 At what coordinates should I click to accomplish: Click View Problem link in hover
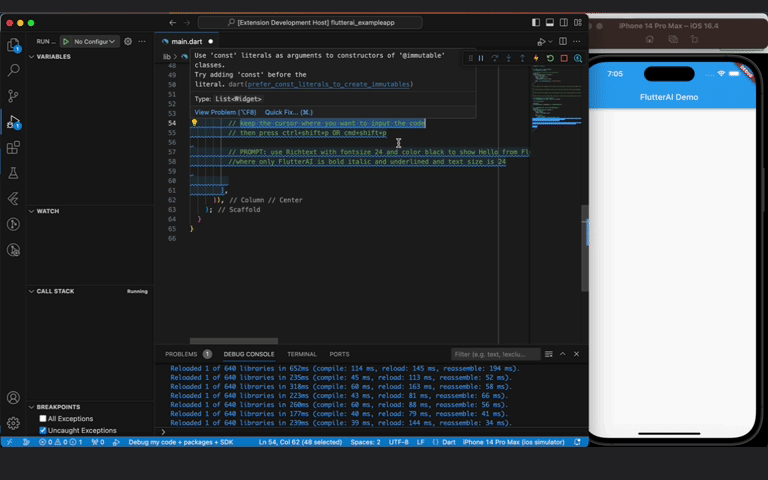(225, 112)
